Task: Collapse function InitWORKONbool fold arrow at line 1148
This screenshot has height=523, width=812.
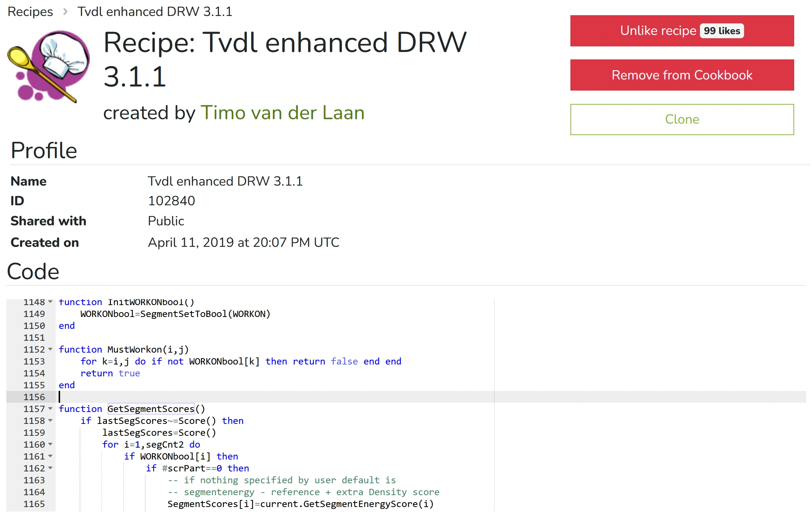Action: click(x=50, y=302)
